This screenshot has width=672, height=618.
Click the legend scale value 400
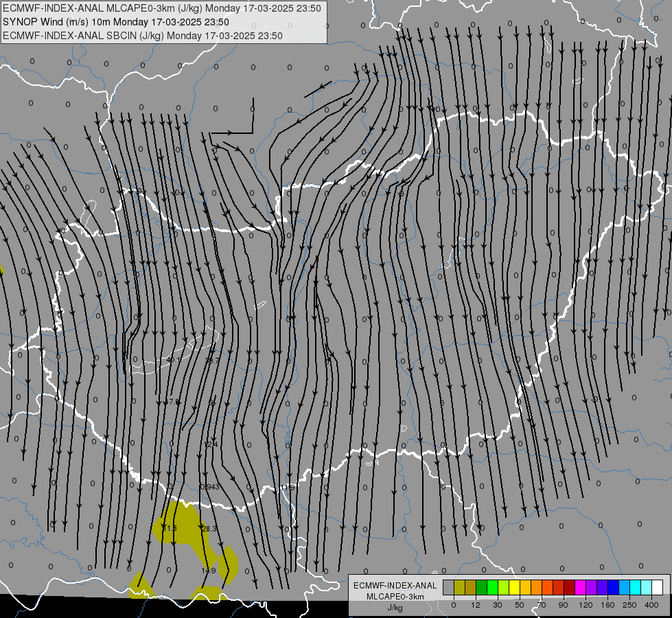click(651, 605)
